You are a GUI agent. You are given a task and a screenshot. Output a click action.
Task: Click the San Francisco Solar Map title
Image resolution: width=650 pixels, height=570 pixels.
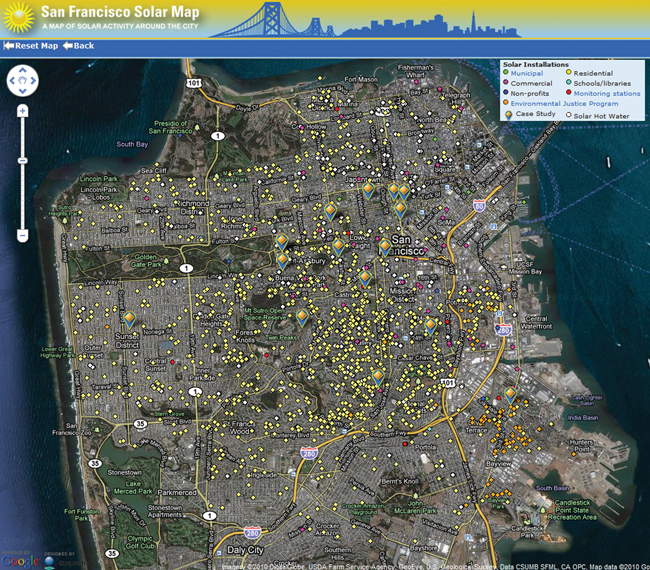(x=120, y=12)
